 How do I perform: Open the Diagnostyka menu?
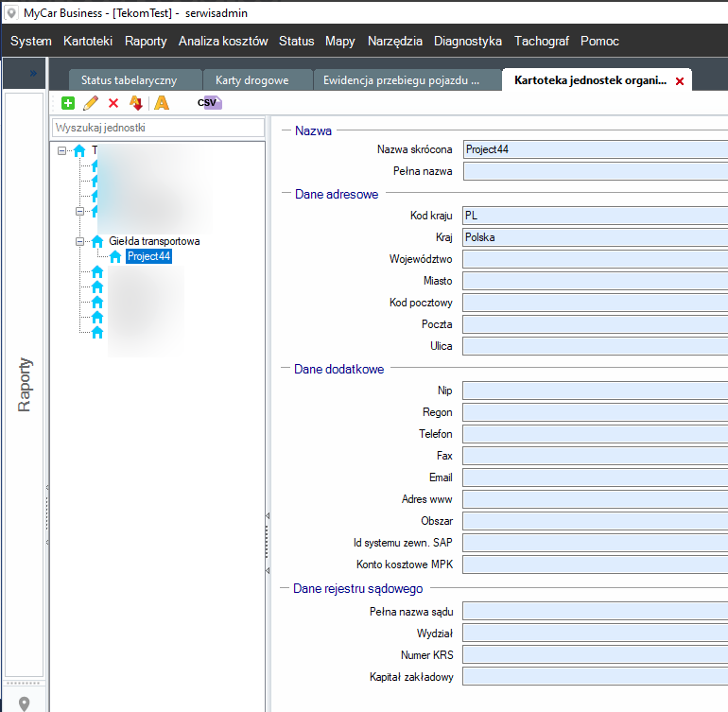point(468,41)
